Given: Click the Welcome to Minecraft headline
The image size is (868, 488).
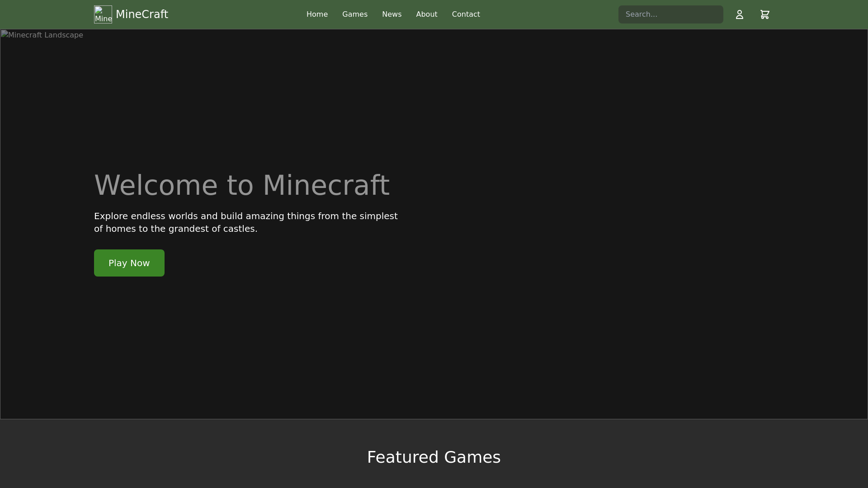Looking at the screenshot, I should 241,185.
